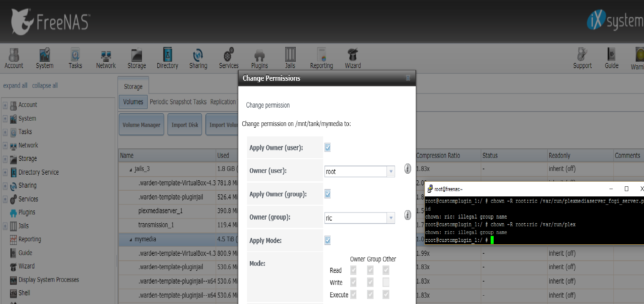The width and height of the screenshot is (644, 304).
Task: Click the Wizard hat icon in sidebar
Action: click(x=13, y=266)
